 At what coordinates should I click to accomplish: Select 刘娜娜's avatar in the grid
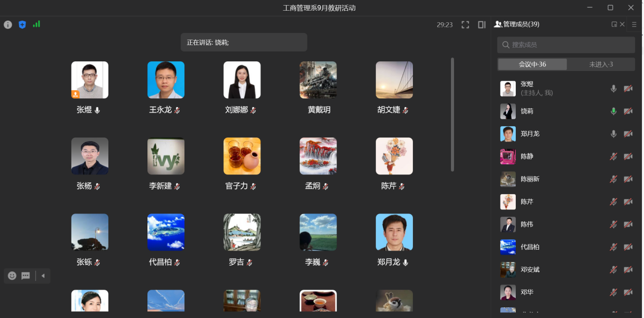[x=242, y=80]
